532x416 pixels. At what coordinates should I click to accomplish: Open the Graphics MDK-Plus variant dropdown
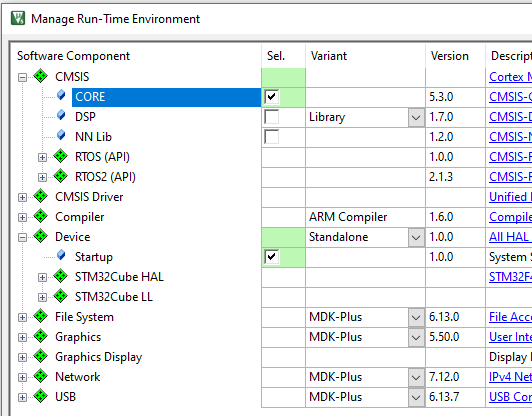click(x=416, y=338)
